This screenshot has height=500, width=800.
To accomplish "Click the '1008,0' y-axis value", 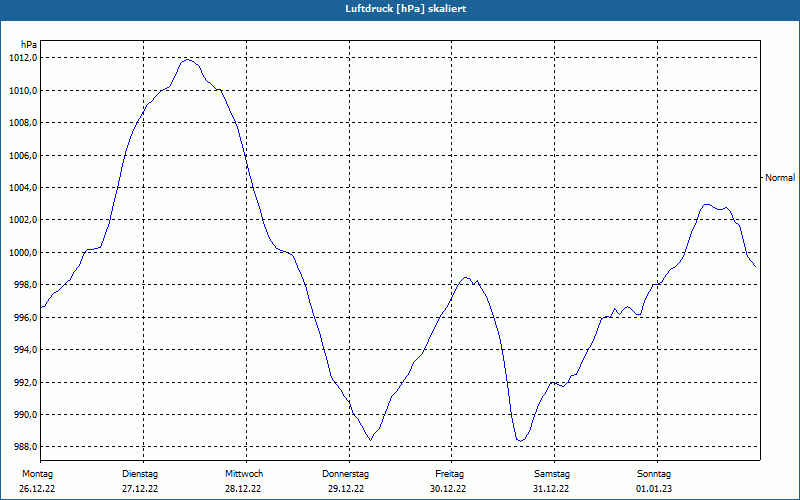I will click(23, 122).
